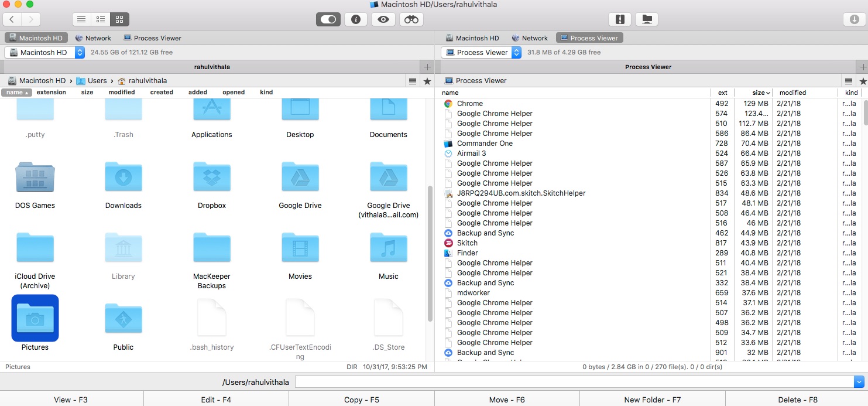This screenshot has width=868, height=406.
Task: Click the Copy - F5 button
Action: pyautogui.click(x=362, y=400)
